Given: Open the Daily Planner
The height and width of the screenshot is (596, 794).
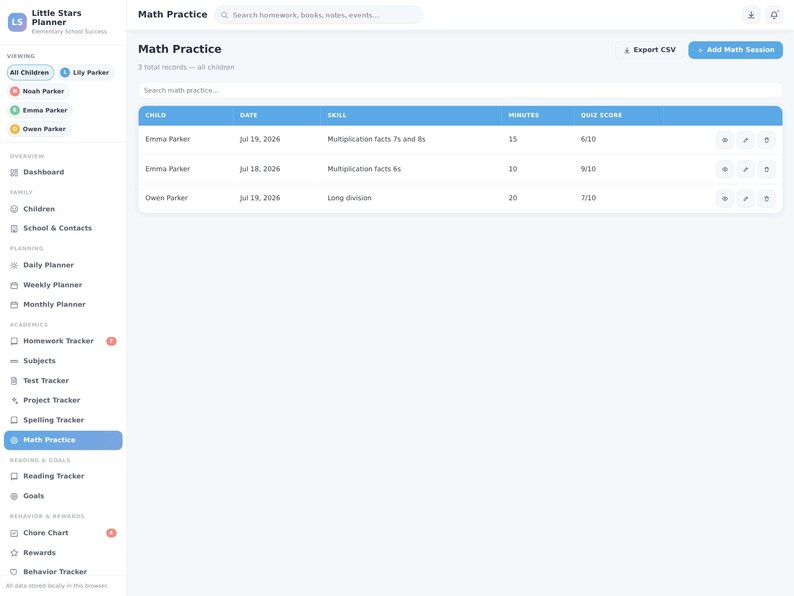Looking at the screenshot, I should (63, 265).
